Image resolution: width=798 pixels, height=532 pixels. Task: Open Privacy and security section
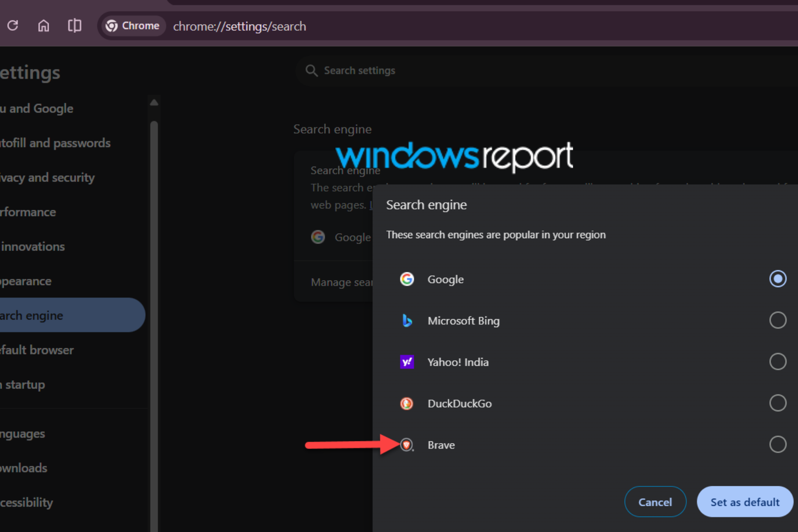[73, 177]
